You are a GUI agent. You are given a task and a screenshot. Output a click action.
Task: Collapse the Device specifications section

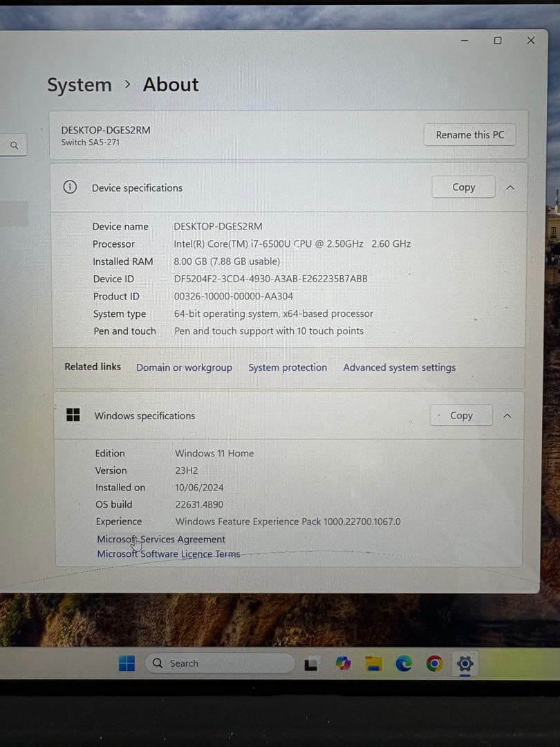[510, 187]
